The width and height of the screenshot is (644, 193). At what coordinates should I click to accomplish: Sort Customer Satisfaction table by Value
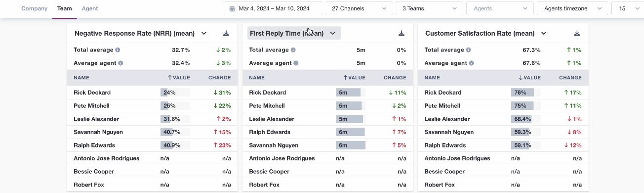tap(529, 78)
